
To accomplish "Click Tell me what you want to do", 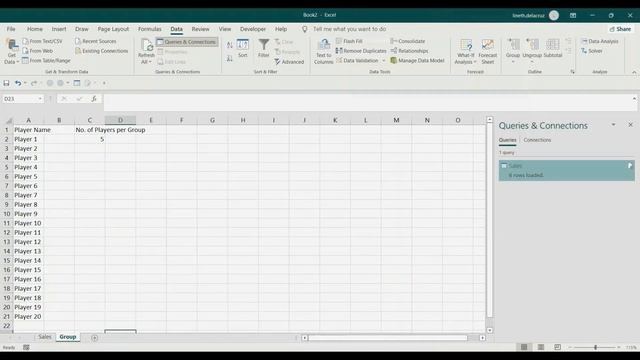I will click(x=349, y=29).
